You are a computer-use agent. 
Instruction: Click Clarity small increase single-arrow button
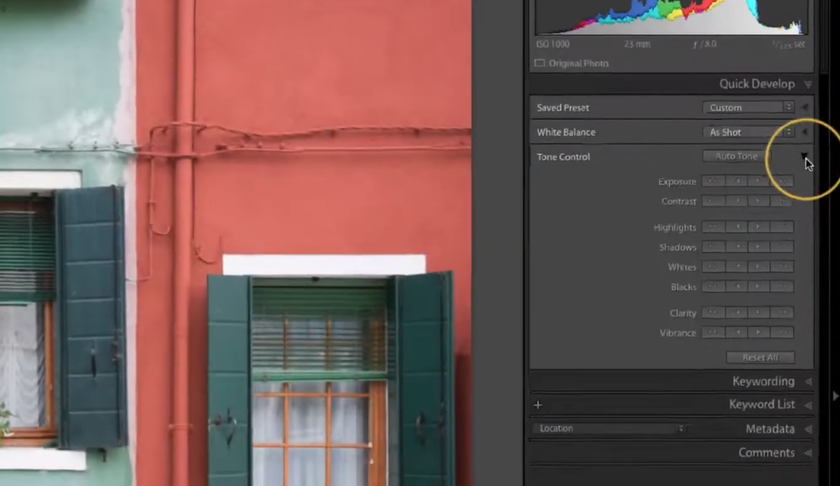[x=759, y=313]
